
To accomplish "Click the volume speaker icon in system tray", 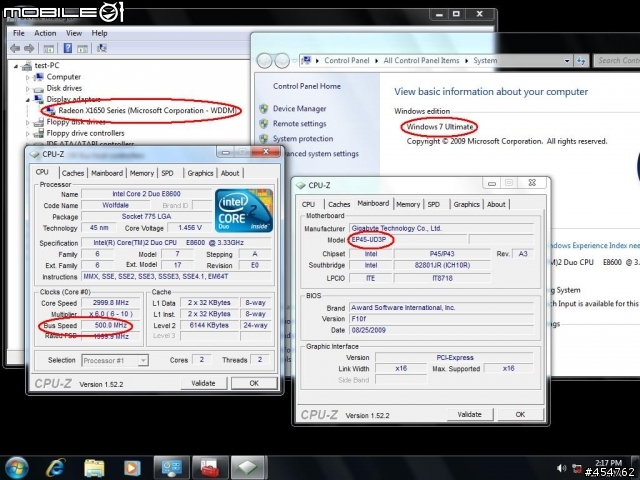I will [562, 468].
